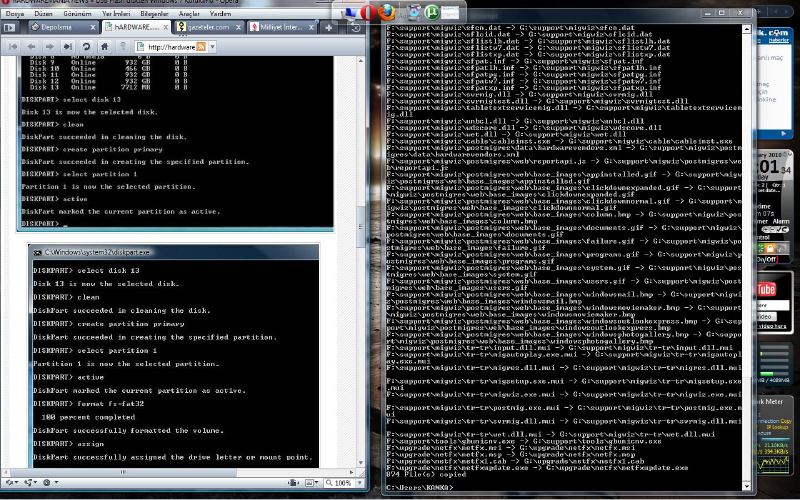Image resolution: width=800 pixels, height=500 pixels.
Task: Launch uTorrent from the floating dock
Action: [x=432, y=12]
